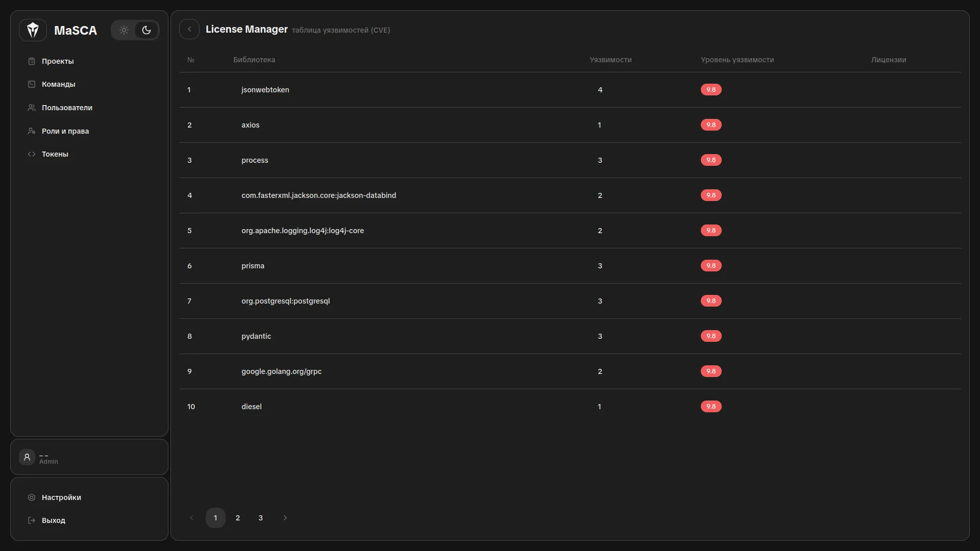
Task: Click the Настройки gear icon
Action: (x=32, y=497)
